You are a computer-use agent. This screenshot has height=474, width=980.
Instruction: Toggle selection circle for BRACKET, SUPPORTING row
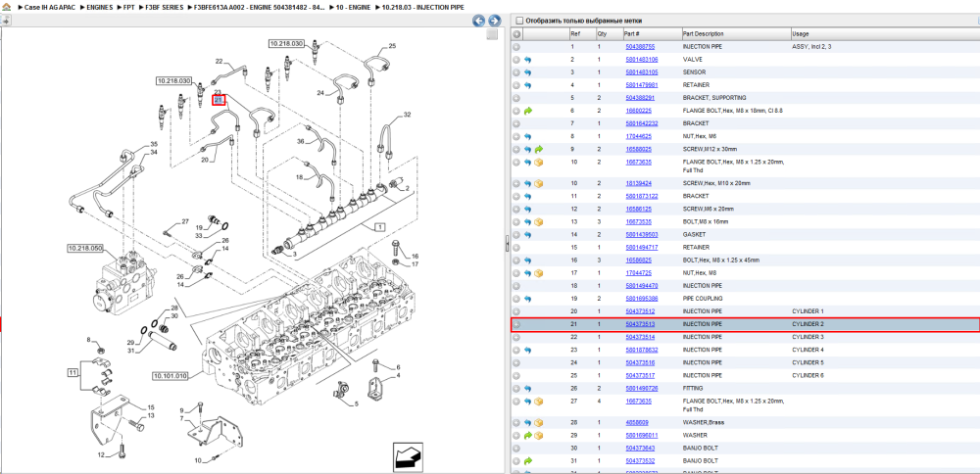[516, 98]
